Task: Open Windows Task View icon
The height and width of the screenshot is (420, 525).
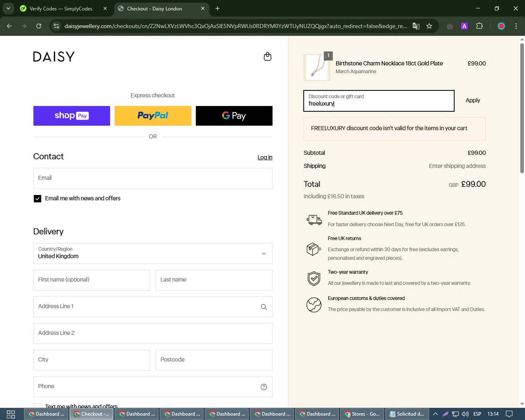Action: pos(11,414)
